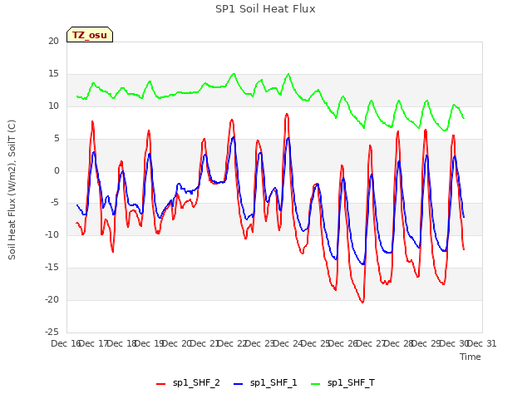This screenshot has width=532, height=399.
Task: Click the y-axis tick label 20
Action: point(53,41)
